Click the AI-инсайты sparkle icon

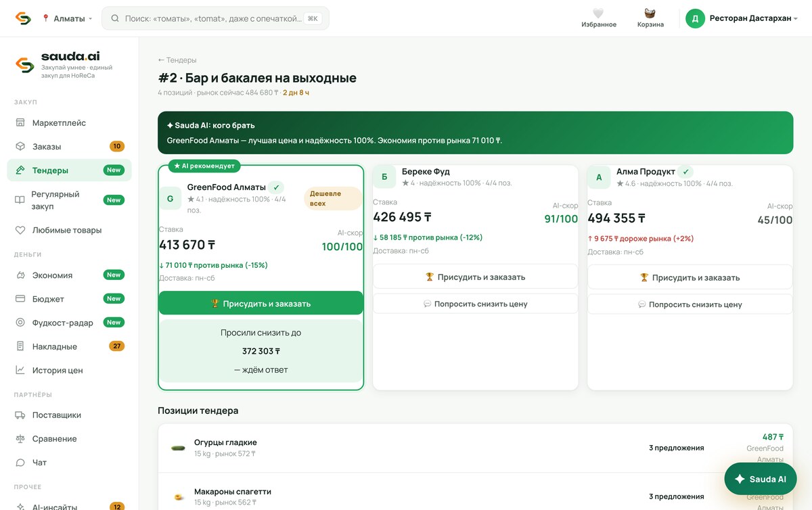coord(20,507)
